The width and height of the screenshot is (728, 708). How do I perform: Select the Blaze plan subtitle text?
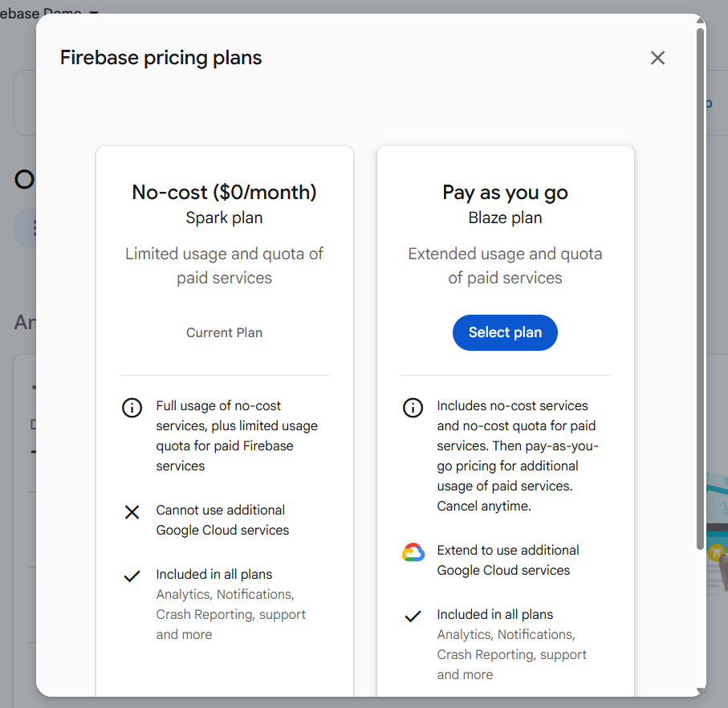pyautogui.click(x=505, y=218)
